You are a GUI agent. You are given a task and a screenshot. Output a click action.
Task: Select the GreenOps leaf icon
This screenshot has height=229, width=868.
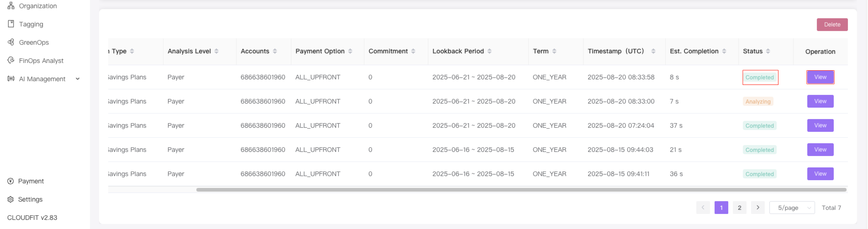click(x=11, y=42)
